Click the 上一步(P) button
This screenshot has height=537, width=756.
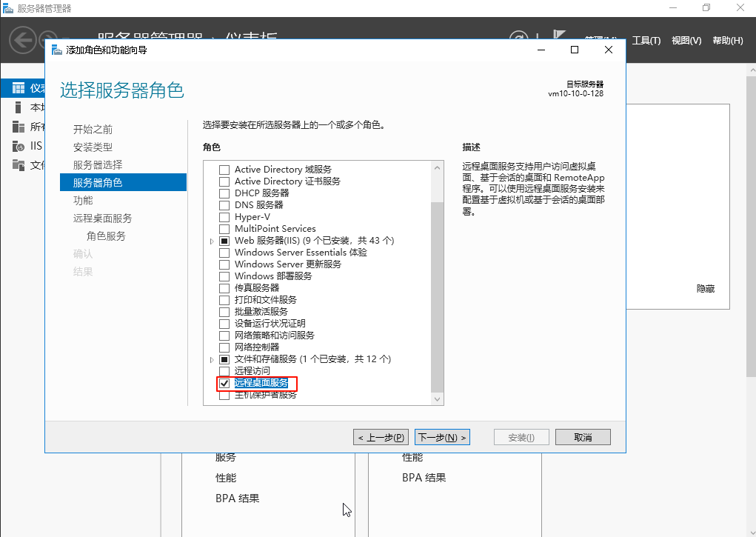(381, 437)
